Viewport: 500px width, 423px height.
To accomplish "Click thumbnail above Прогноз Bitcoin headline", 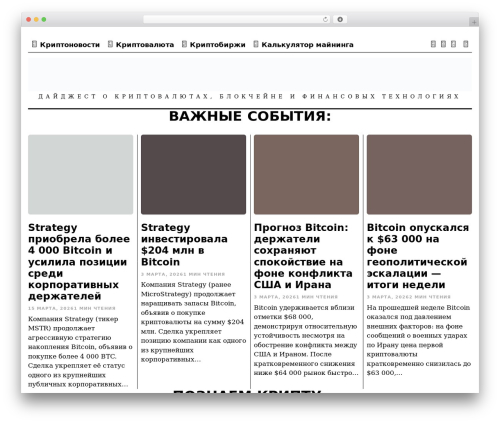I will [x=306, y=174].
